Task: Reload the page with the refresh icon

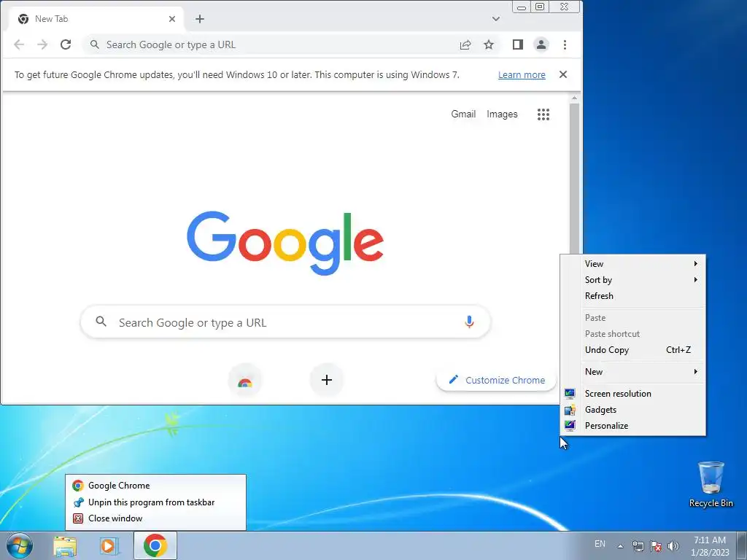Action: (66, 44)
